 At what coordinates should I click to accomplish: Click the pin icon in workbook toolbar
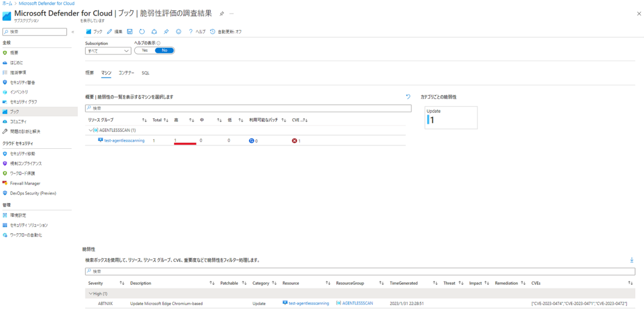coord(166,32)
